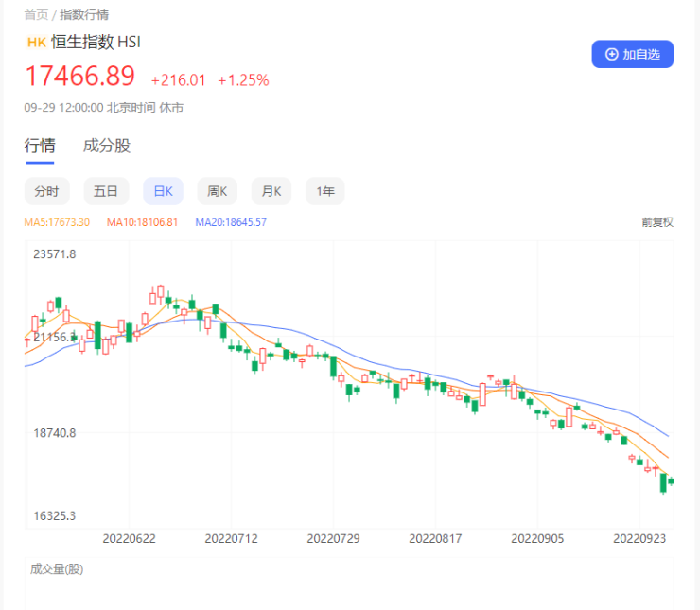Select the 周K chart period
Viewport: 700px width, 610px height.
(217, 191)
